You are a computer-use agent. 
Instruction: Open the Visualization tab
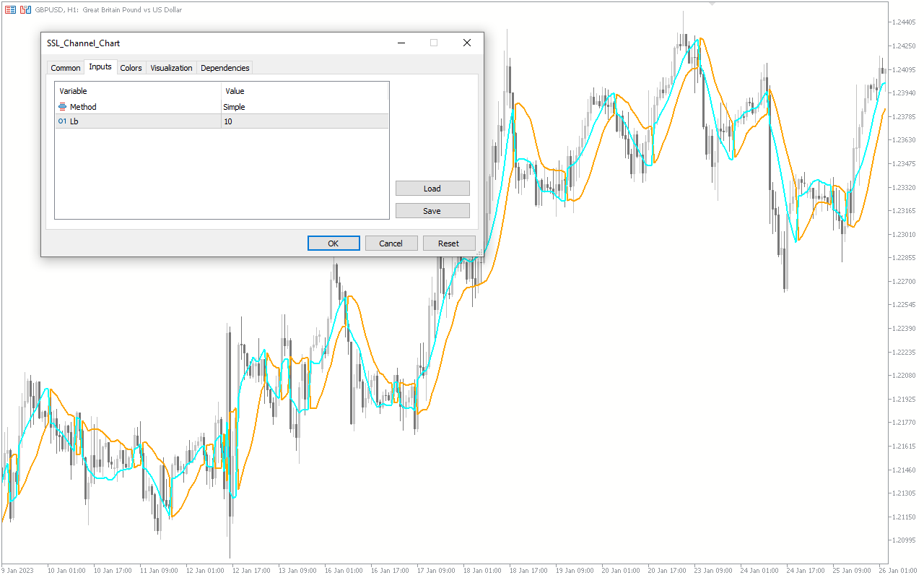[172, 68]
